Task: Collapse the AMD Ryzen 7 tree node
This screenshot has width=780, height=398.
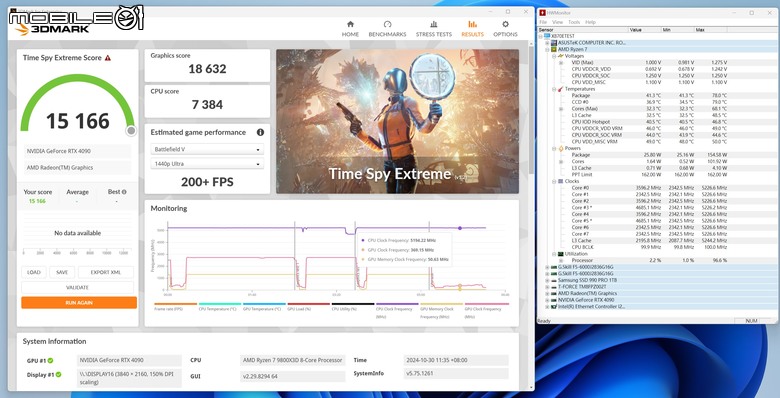Action: [x=547, y=50]
